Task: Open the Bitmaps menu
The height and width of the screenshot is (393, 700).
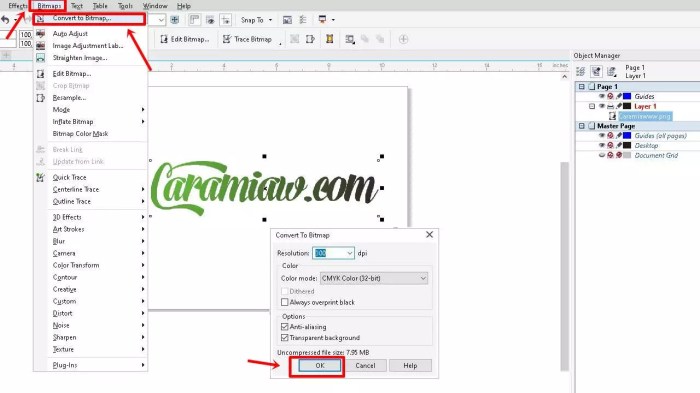Action: click(x=49, y=6)
